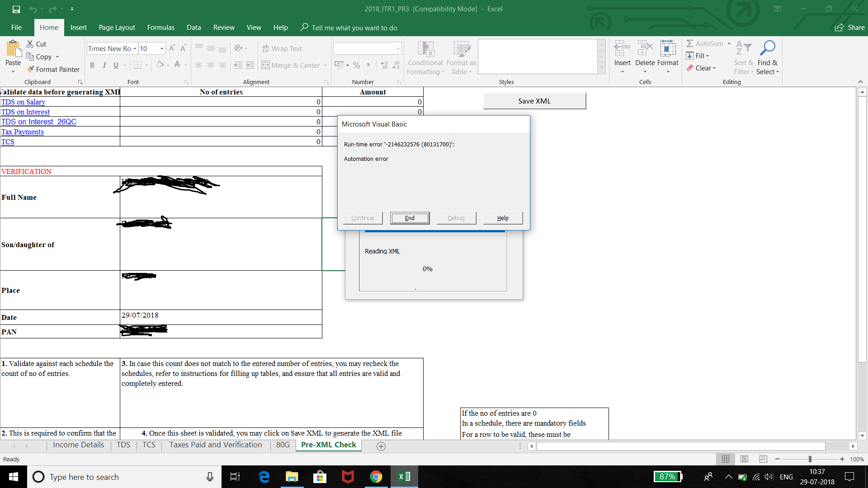Toggle Italic formatting button

[104, 65]
